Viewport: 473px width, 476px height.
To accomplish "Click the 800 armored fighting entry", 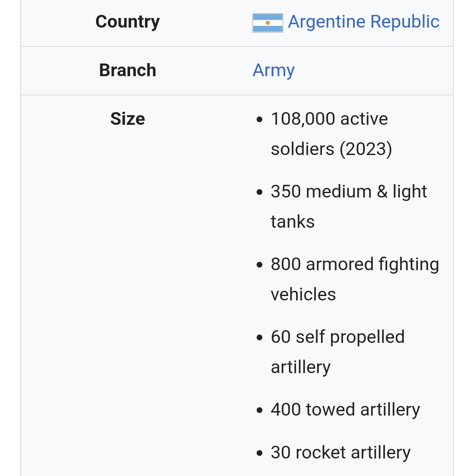I will [355, 264].
